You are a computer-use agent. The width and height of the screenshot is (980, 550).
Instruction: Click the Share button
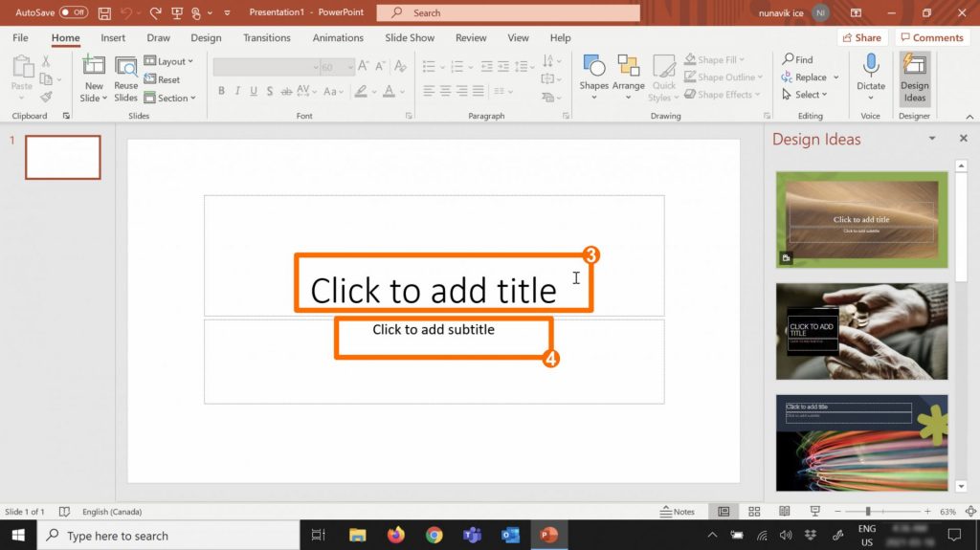coord(861,38)
